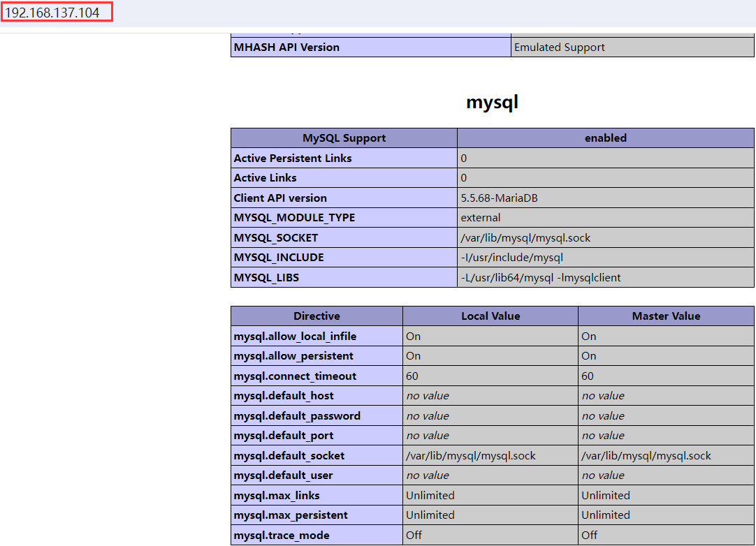The height and width of the screenshot is (546, 756).
Task: Select the 'Active Links' label cell
Action: coord(344,178)
